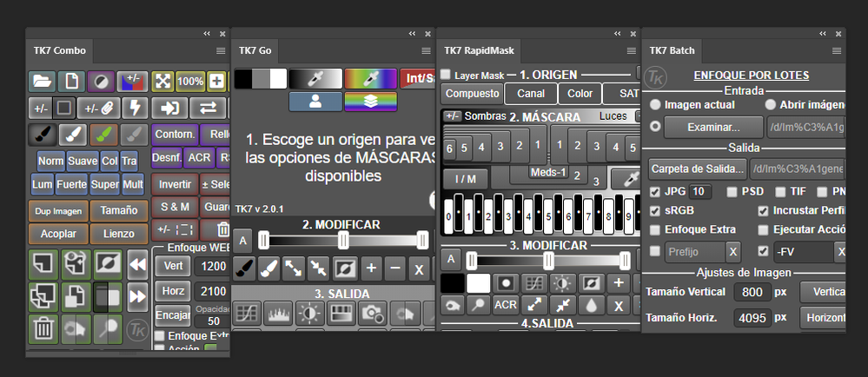Collapse the TK7 RapidMask panel with double arrows

coord(617,34)
